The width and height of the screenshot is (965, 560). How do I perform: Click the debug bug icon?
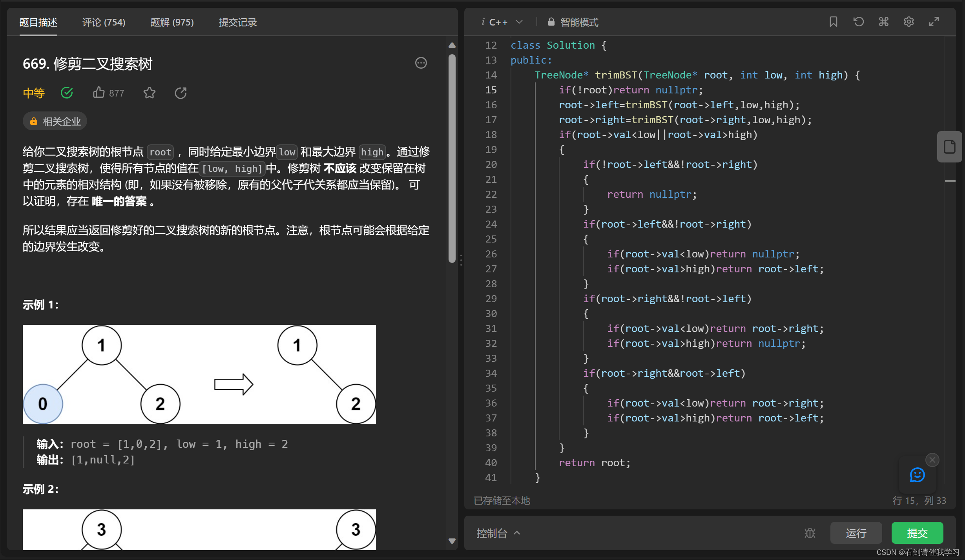point(810,533)
